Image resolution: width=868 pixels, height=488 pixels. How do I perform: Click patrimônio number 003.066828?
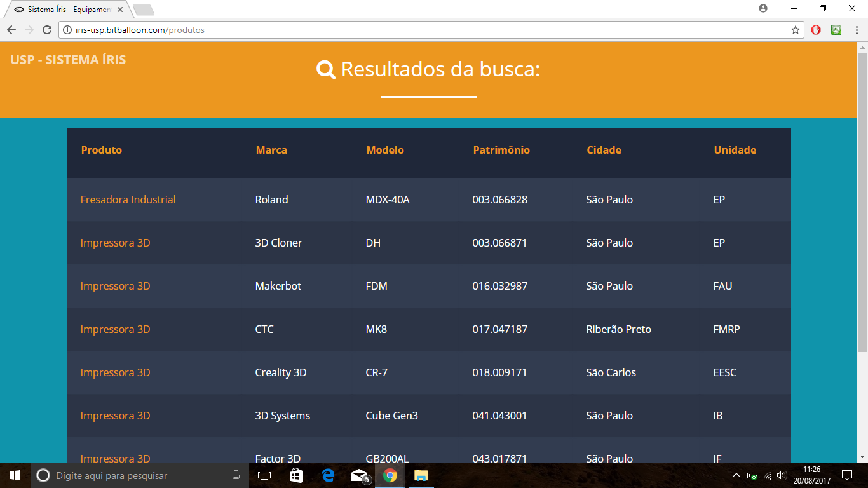(499, 200)
